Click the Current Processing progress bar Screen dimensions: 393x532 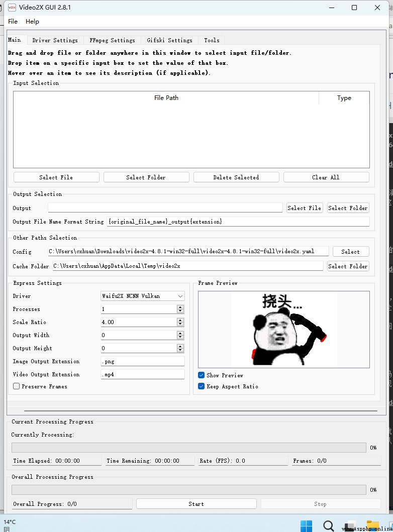tap(188, 448)
